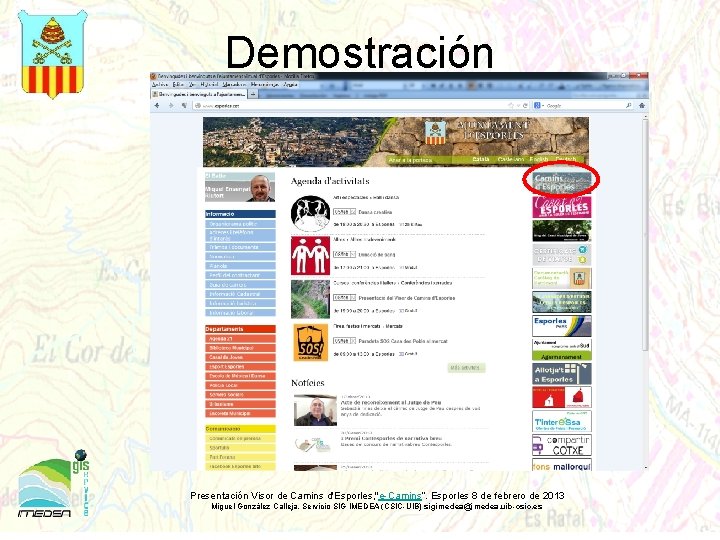
Task: Focus the Google search box
Action: [x=585, y=106]
